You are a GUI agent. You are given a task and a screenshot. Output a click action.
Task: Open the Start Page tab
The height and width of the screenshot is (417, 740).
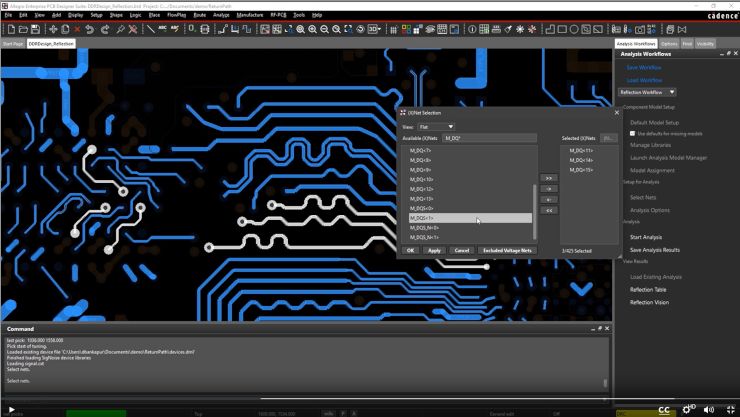(13, 44)
